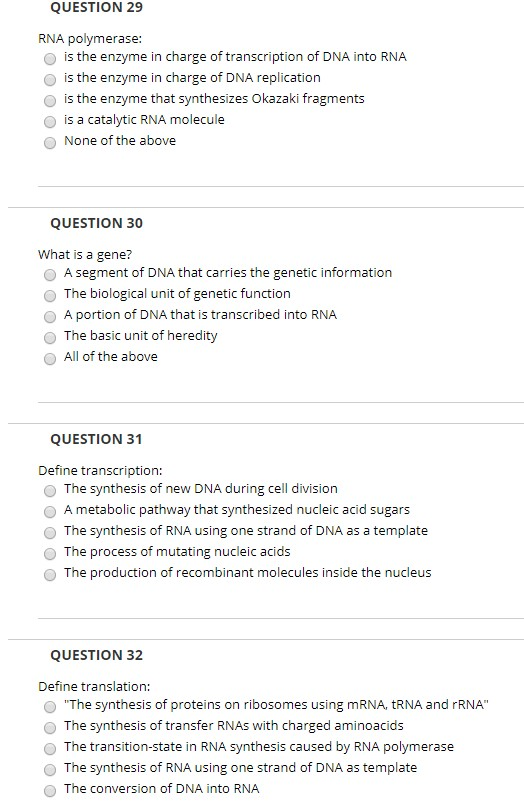
Task: Select 'synthesizes Okazaki fragments' radio button
Action: (x=50, y=101)
